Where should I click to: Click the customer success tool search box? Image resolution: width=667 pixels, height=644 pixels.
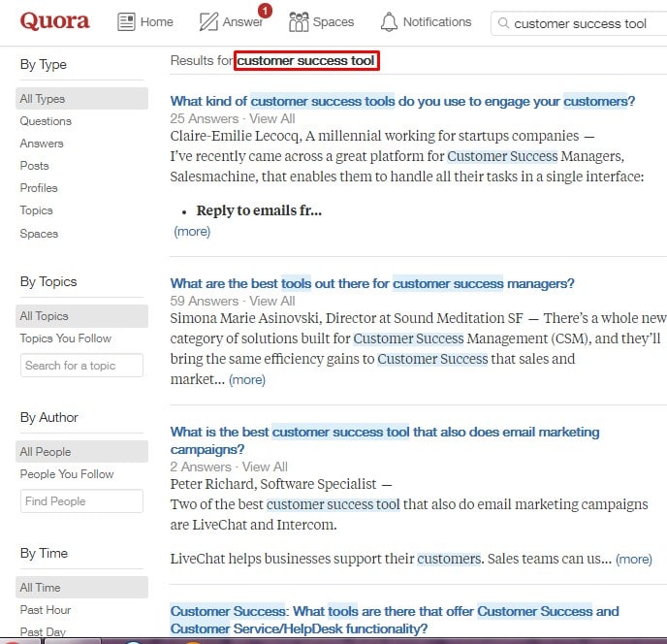point(579,23)
